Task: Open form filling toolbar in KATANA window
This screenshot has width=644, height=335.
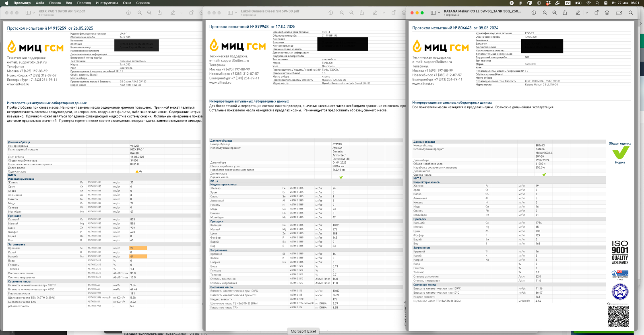Action: tap(619, 13)
